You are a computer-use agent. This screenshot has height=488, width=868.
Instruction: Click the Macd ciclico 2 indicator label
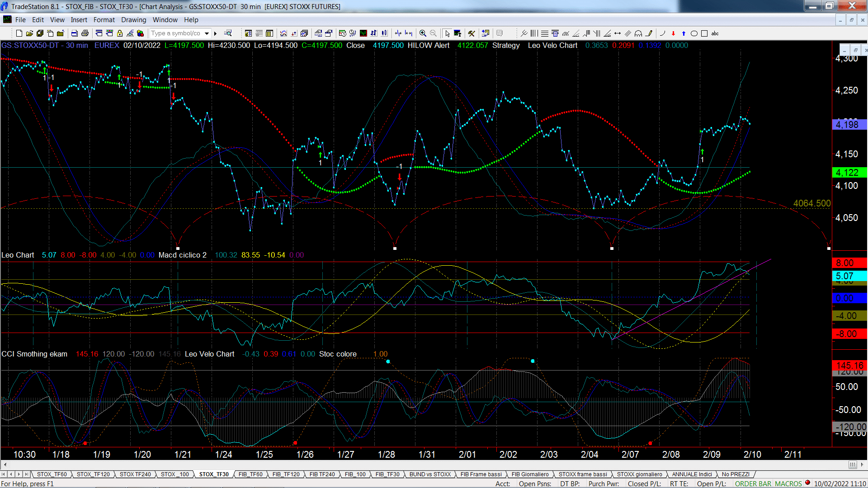click(183, 255)
